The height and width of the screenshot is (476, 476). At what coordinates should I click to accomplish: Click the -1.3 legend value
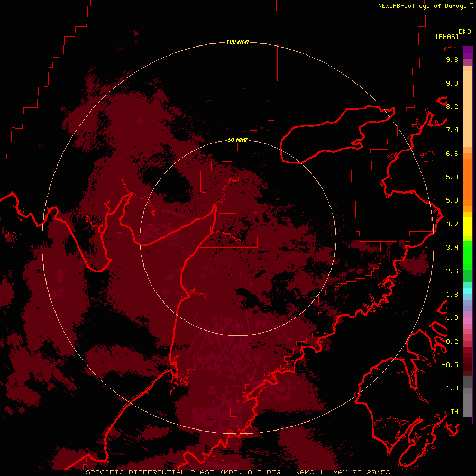(x=450, y=388)
